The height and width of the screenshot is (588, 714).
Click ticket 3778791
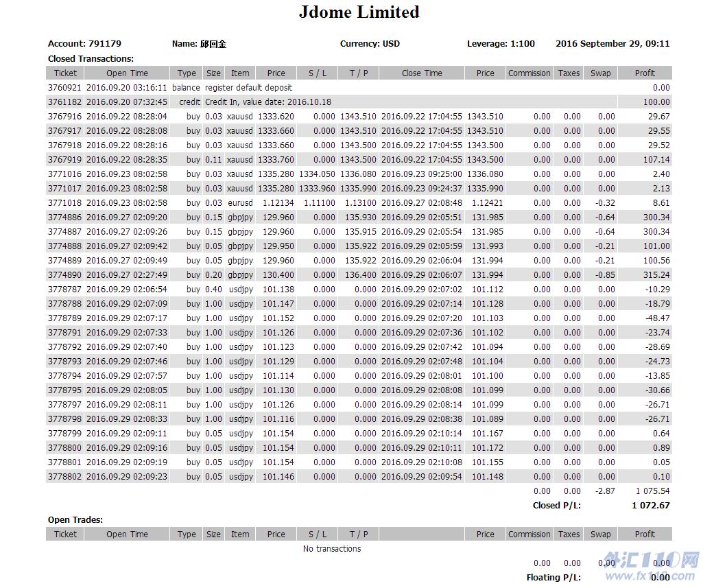(64, 333)
